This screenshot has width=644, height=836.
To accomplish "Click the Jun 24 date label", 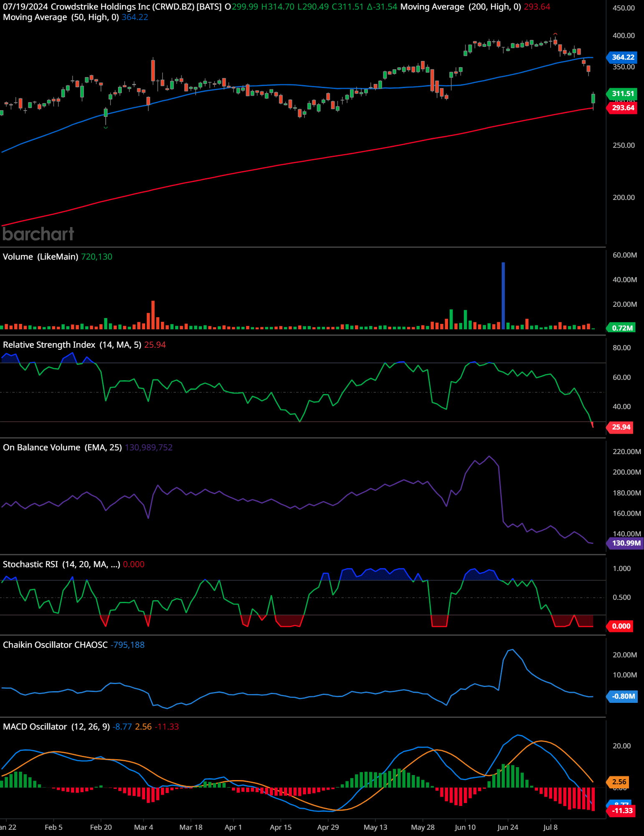I will pyautogui.click(x=508, y=827).
